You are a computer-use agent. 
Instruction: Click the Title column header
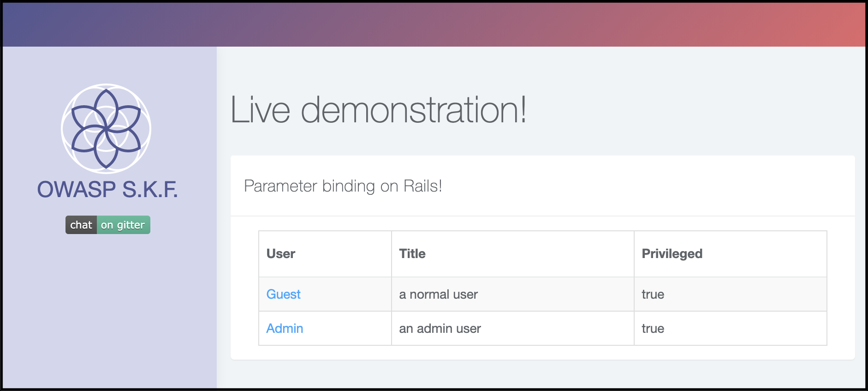(412, 254)
